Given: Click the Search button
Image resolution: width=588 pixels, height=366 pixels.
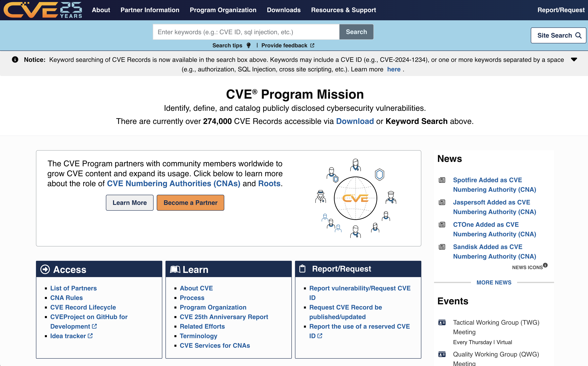Looking at the screenshot, I should click(x=356, y=32).
